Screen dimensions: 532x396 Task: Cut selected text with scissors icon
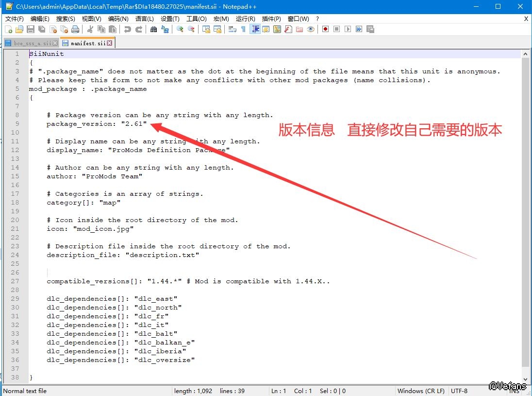tap(90, 29)
